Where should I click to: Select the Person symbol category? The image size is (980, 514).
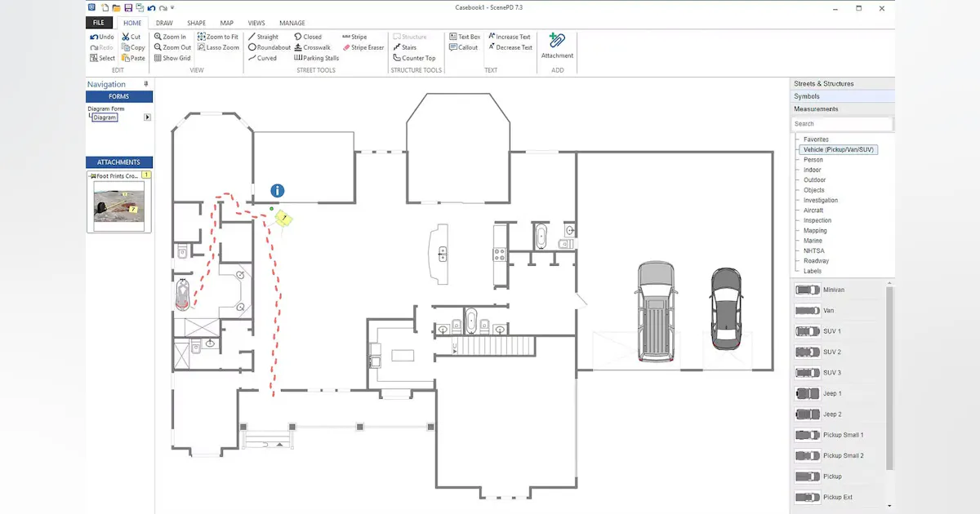pos(813,160)
